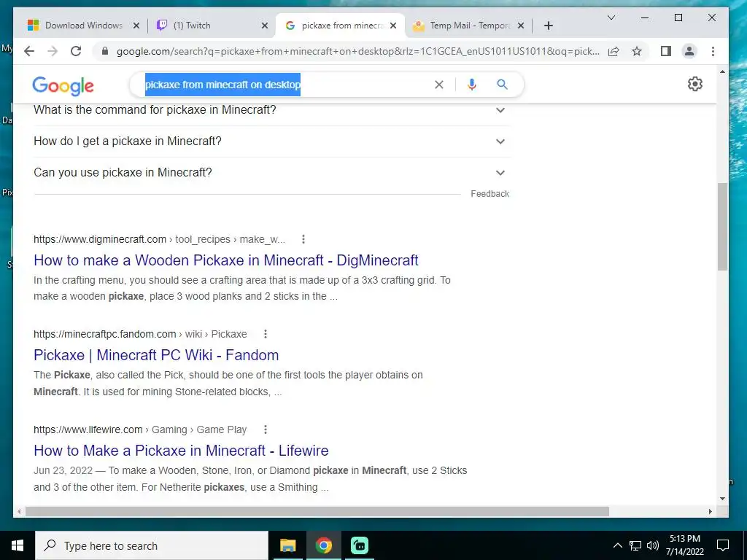
Task: Click inside the Google search input field
Action: pos(286,85)
